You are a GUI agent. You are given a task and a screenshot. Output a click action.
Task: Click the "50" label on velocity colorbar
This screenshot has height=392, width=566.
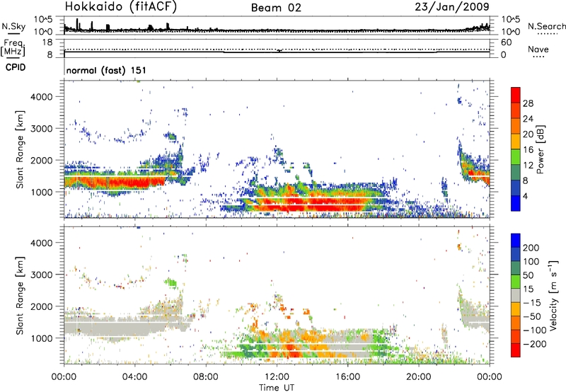point(528,275)
